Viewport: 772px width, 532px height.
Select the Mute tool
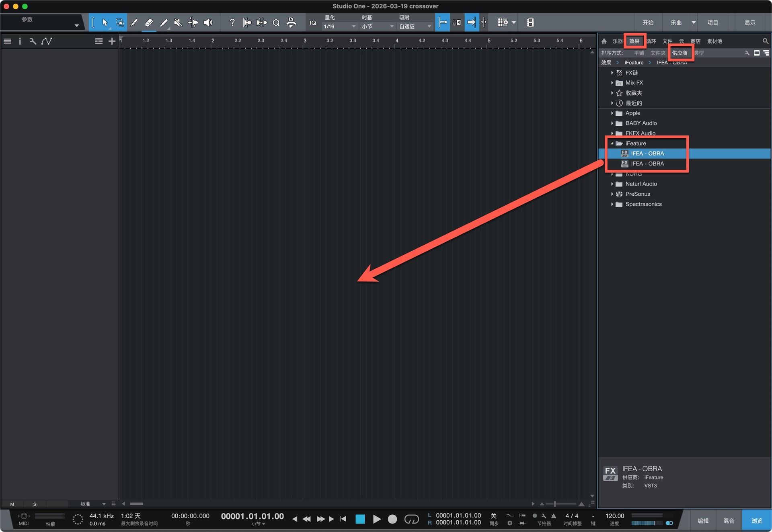(x=178, y=23)
